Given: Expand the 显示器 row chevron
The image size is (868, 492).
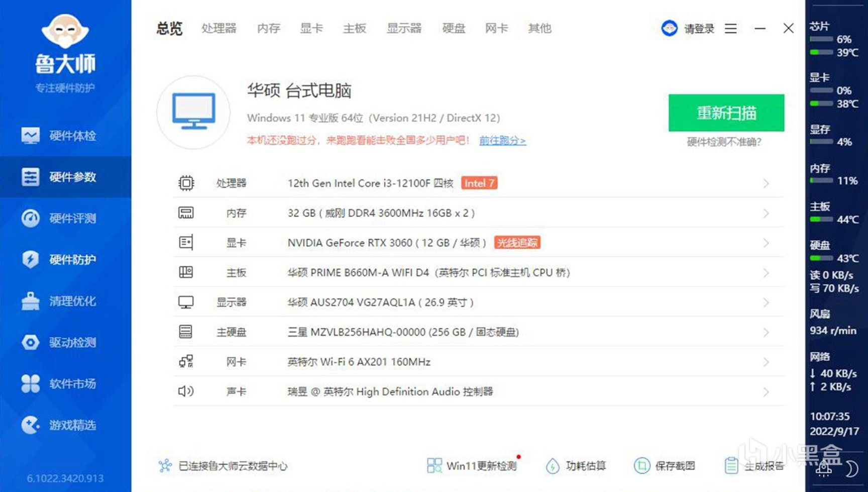Looking at the screenshot, I should coord(766,303).
